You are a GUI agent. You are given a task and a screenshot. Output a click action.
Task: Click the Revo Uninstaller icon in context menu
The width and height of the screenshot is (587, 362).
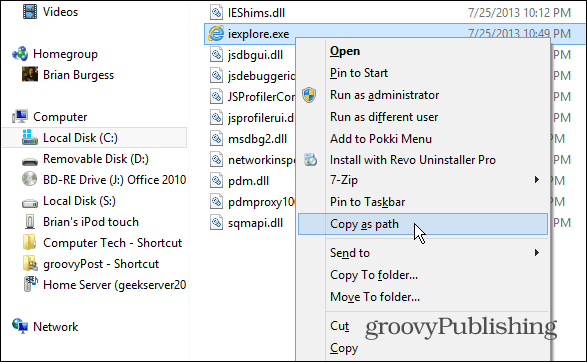tap(310, 160)
